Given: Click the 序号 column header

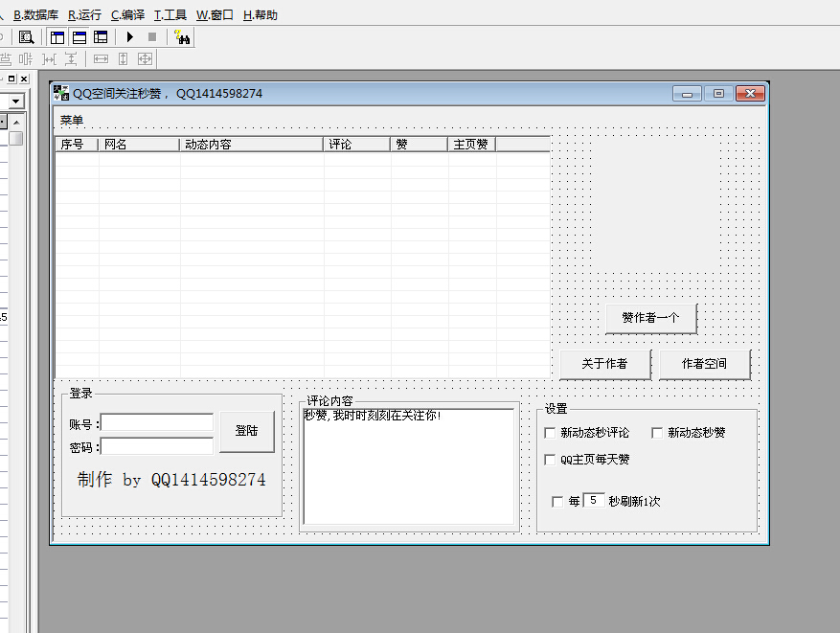Looking at the screenshot, I should (x=77, y=145).
